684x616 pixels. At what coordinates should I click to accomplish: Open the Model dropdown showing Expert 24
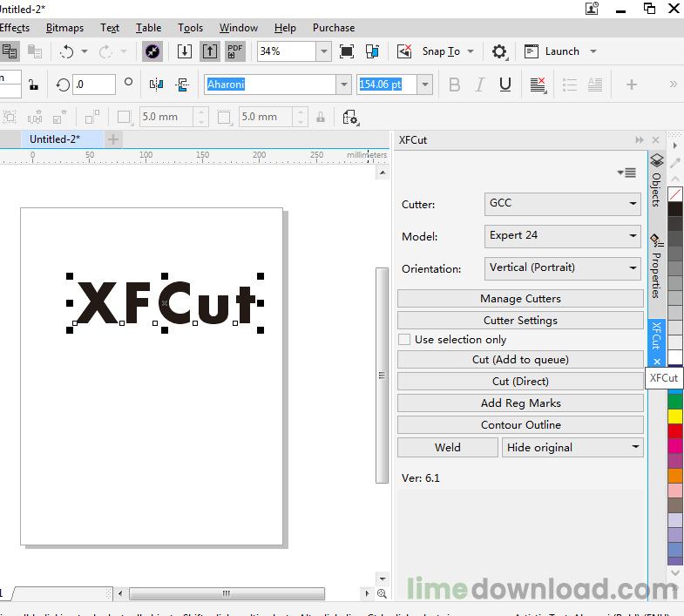point(563,235)
